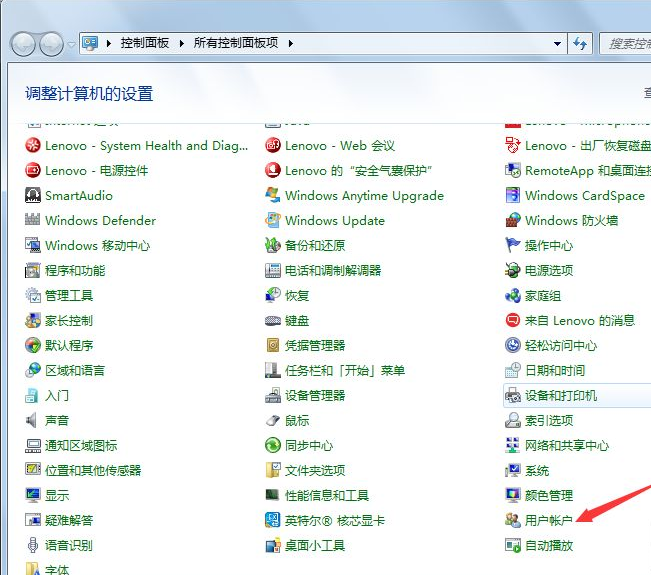Click the 轻松访问中心 icon

point(513,345)
